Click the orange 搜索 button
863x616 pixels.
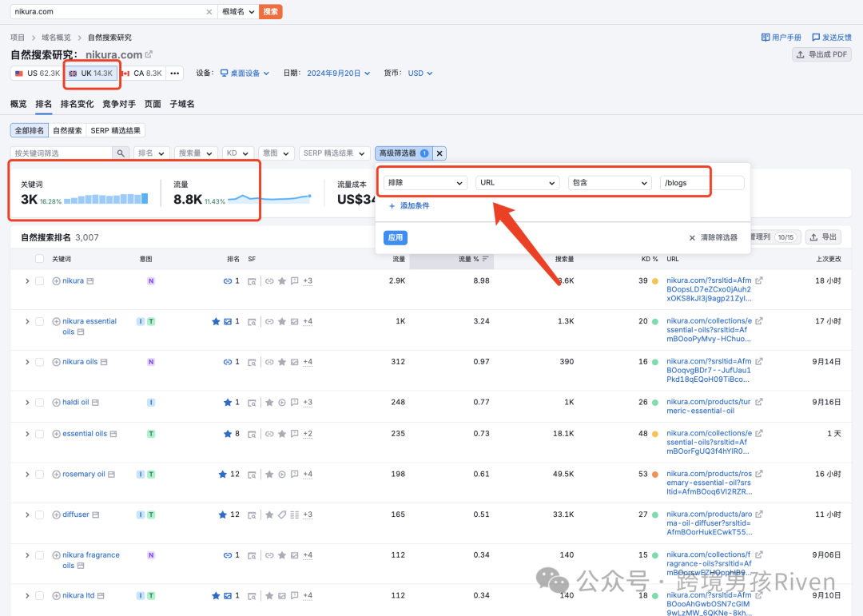270,11
